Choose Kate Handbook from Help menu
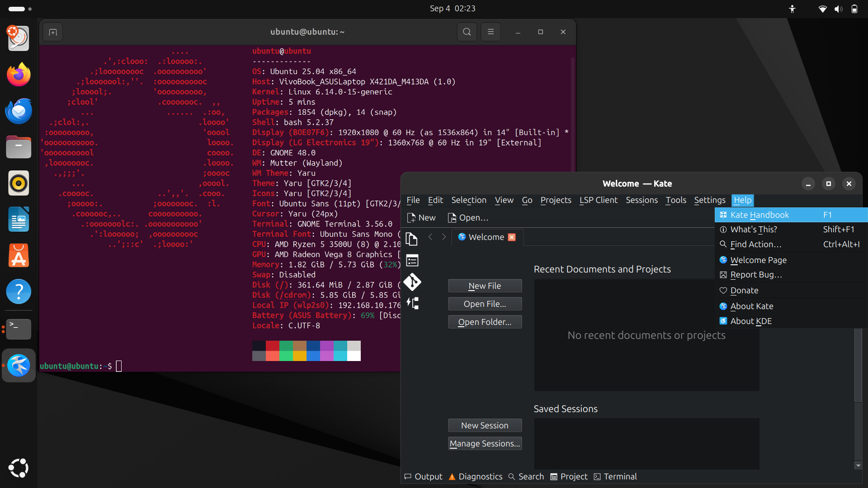The width and height of the screenshot is (868, 488). tap(791, 215)
